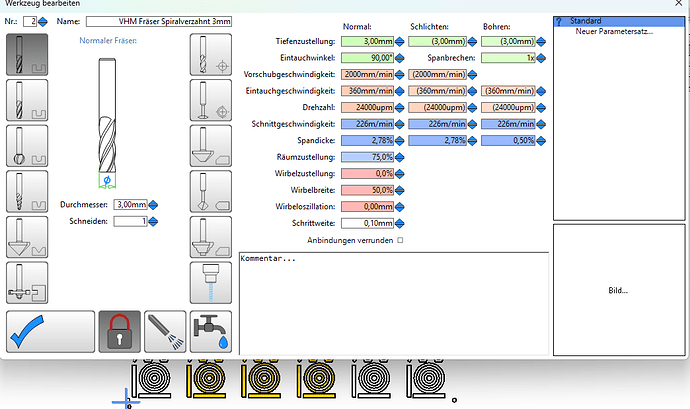
Task: Click the Normaler Fräser label link
Action: 108,41
